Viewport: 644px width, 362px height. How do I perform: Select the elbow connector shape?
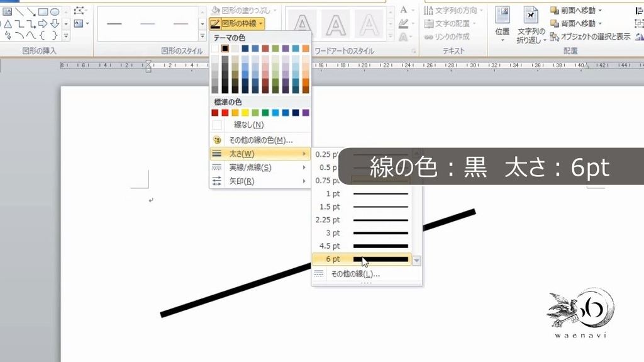coord(19,23)
